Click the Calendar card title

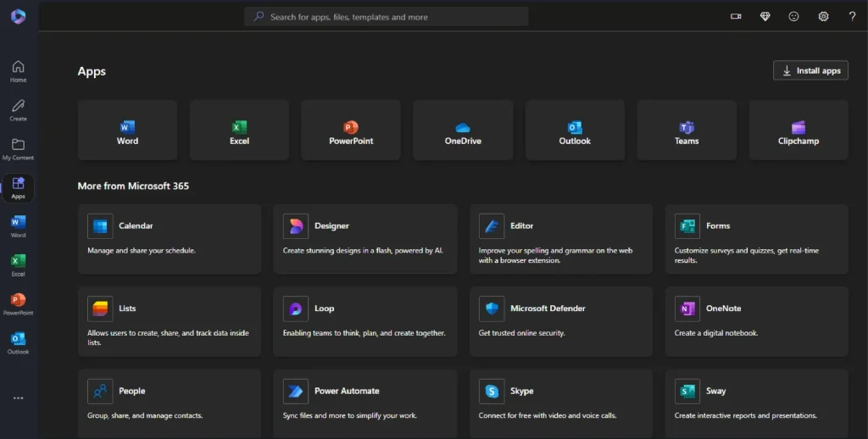[x=136, y=225]
